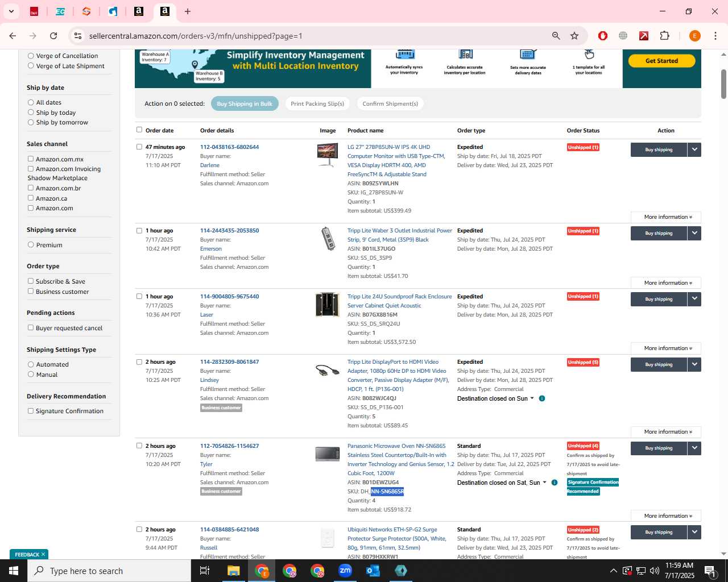Bookmark this page with the star icon
This screenshot has height=582, width=728.
coord(574,36)
